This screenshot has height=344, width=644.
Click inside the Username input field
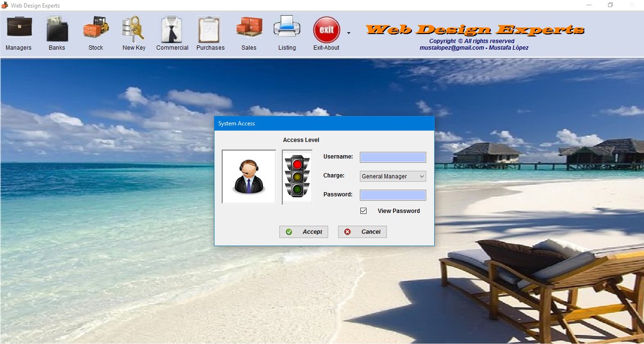pyautogui.click(x=393, y=157)
